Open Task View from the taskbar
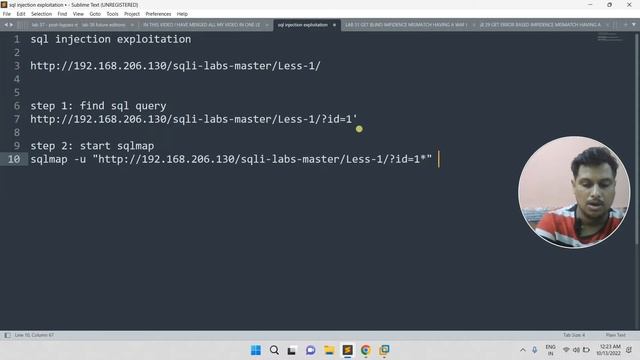The image size is (640, 360). (292, 350)
